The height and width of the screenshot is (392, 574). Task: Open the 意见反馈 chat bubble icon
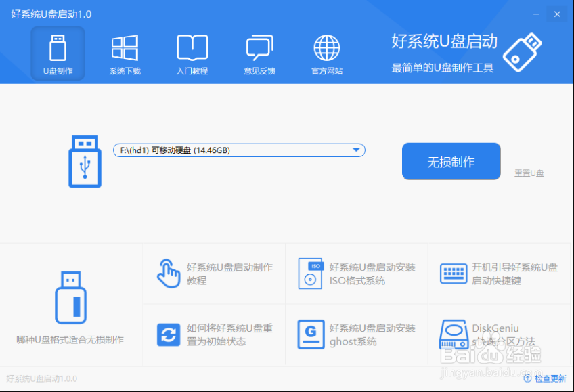point(259,47)
